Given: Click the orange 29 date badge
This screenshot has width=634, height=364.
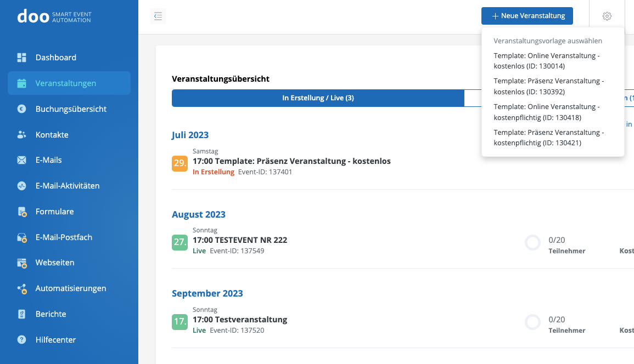Looking at the screenshot, I should pyautogui.click(x=180, y=163).
